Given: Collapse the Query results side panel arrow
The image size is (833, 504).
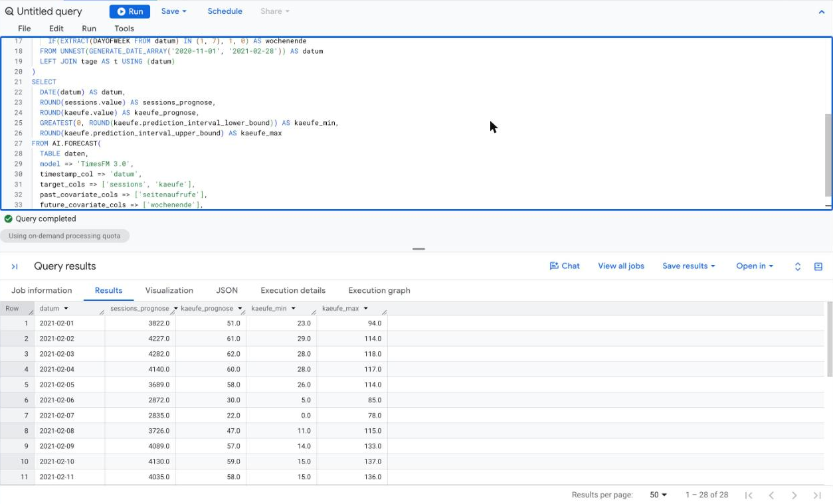Looking at the screenshot, I should tap(15, 266).
